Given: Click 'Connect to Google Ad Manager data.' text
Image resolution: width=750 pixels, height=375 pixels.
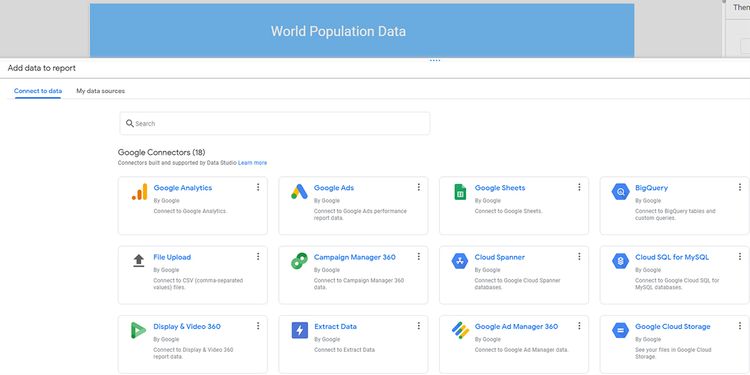Looking at the screenshot, I should [521, 350].
